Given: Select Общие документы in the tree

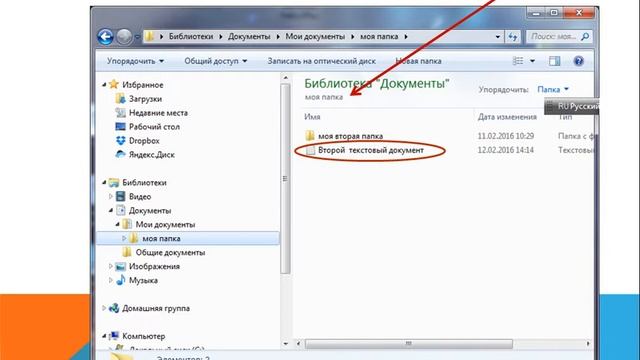Looking at the screenshot, I should tap(170, 252).
